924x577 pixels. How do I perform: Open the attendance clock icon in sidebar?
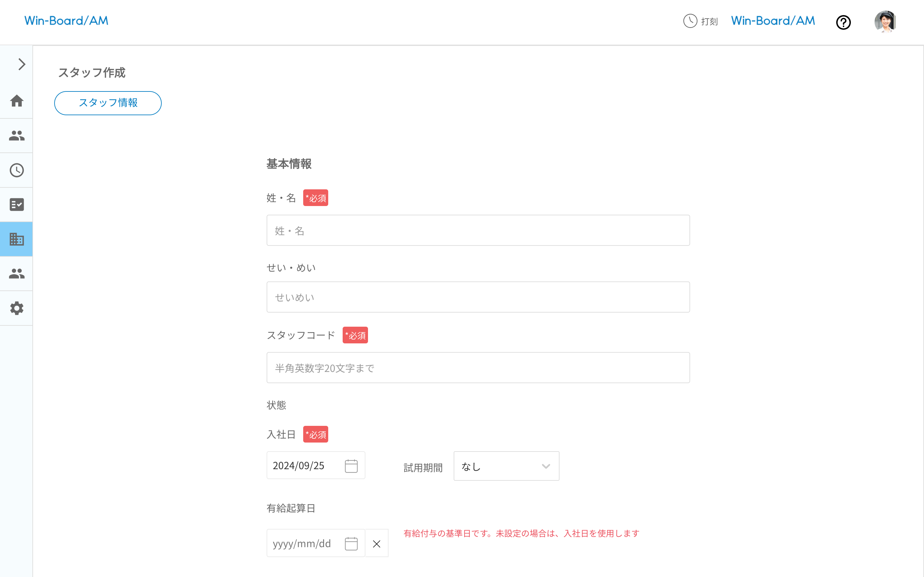coord(16,170)
